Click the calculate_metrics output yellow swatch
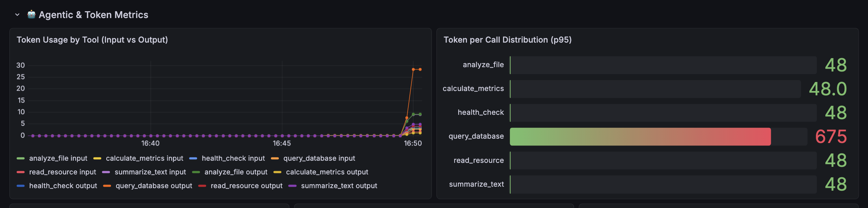Screen dimensions: 868x208 (x=277, y=172)
